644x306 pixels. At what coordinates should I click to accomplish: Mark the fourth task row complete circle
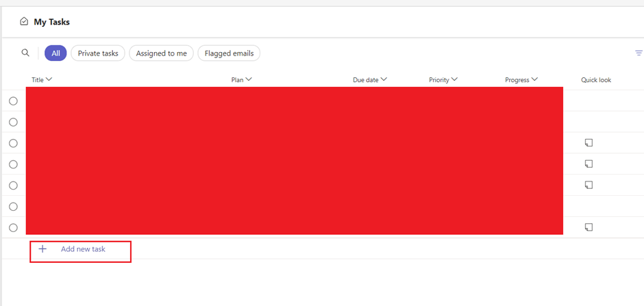coord(14,164)
